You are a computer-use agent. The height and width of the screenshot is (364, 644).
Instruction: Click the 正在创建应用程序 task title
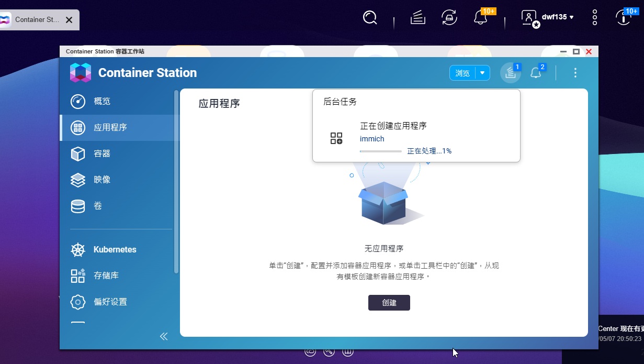(393, 126)
